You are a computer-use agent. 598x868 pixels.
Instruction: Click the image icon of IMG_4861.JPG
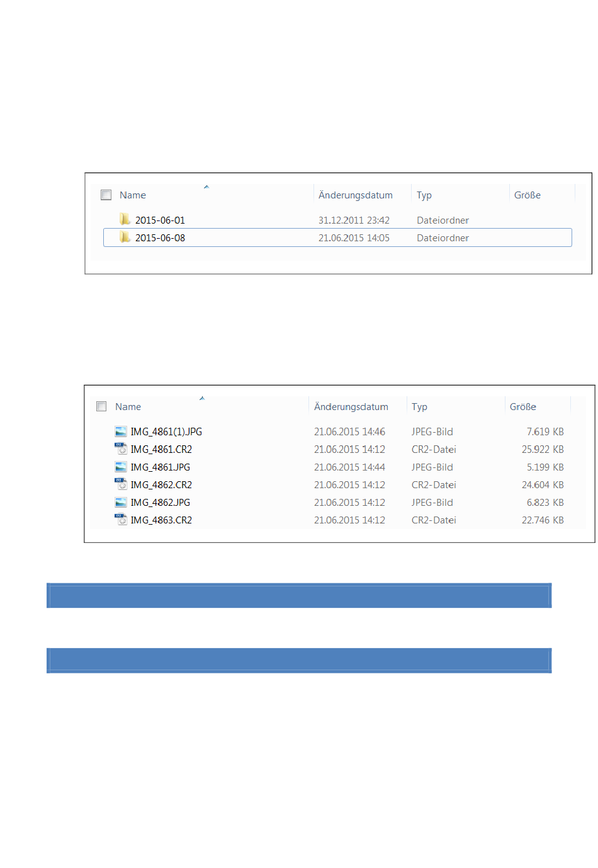121,467
